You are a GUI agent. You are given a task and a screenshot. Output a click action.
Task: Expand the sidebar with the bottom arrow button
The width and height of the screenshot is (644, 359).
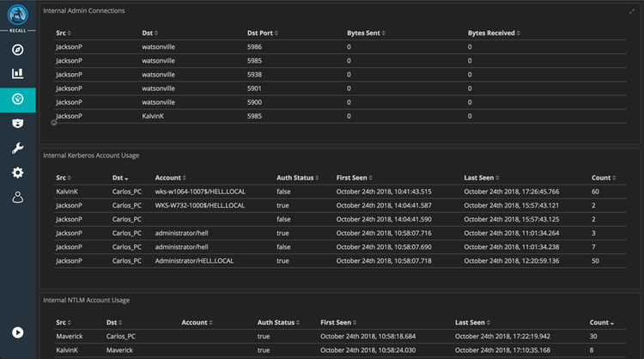coord(17,332)
